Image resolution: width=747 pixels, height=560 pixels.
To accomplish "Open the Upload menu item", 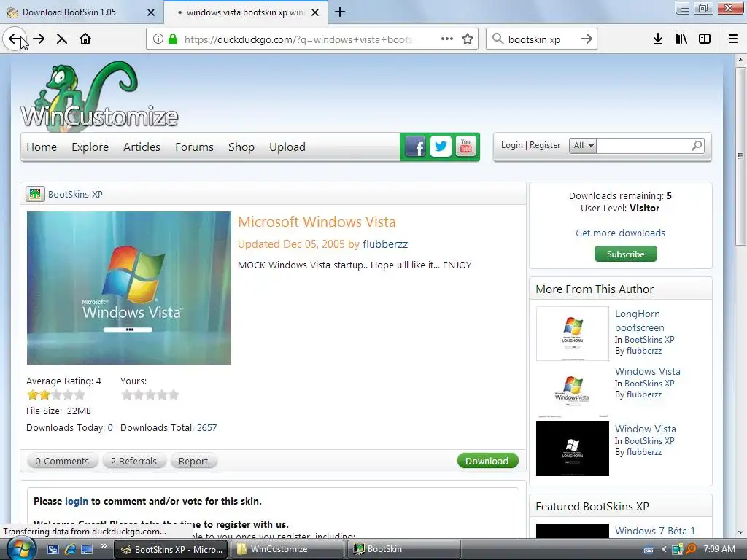I will point(287,147).
